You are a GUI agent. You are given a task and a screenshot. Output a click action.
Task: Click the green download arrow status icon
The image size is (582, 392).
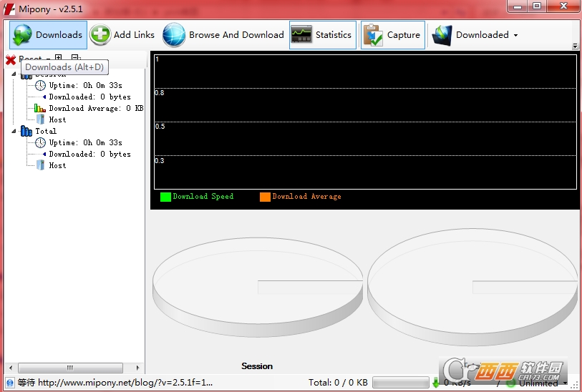click(x=435, y=383)
